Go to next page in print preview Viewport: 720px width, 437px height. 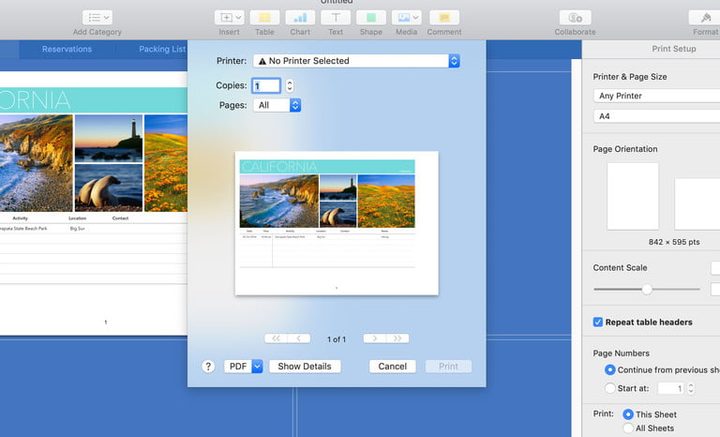click(375, 339)
